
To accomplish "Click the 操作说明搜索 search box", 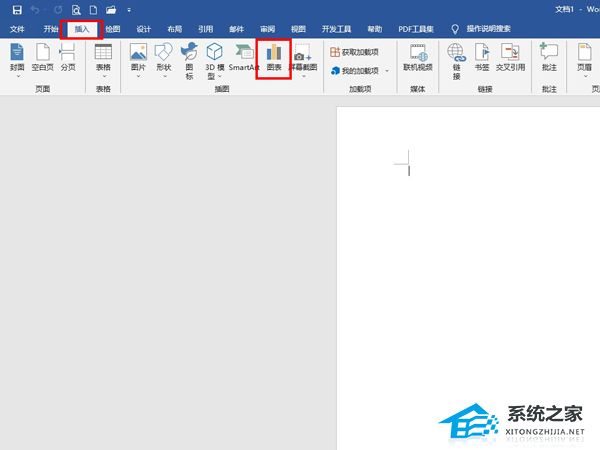I will 488,29.
